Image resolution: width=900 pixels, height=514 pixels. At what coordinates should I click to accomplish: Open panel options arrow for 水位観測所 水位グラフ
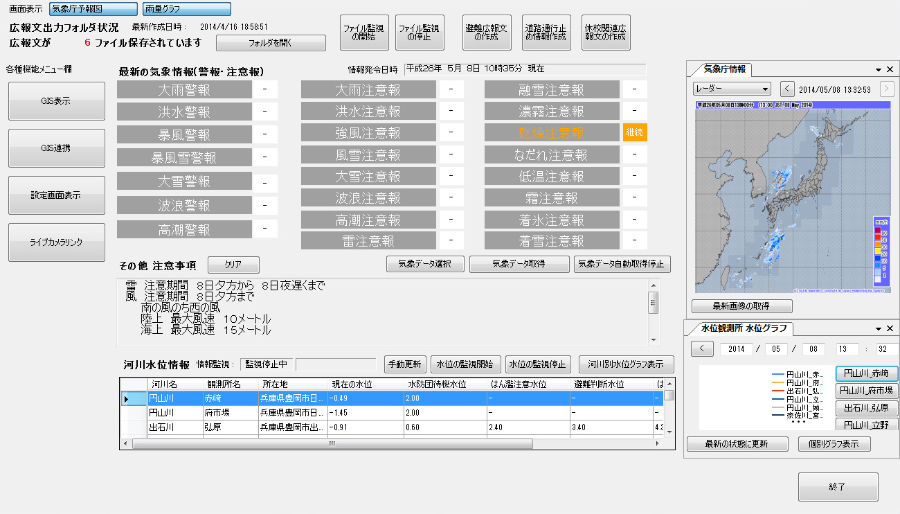click(878, 329)
